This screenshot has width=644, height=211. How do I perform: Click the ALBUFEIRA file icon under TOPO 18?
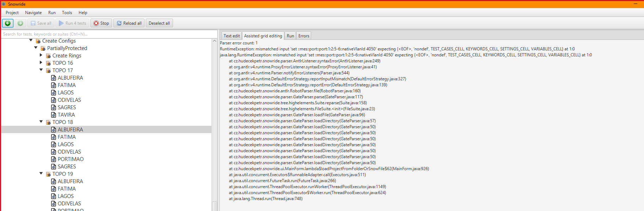click(54, 130)
